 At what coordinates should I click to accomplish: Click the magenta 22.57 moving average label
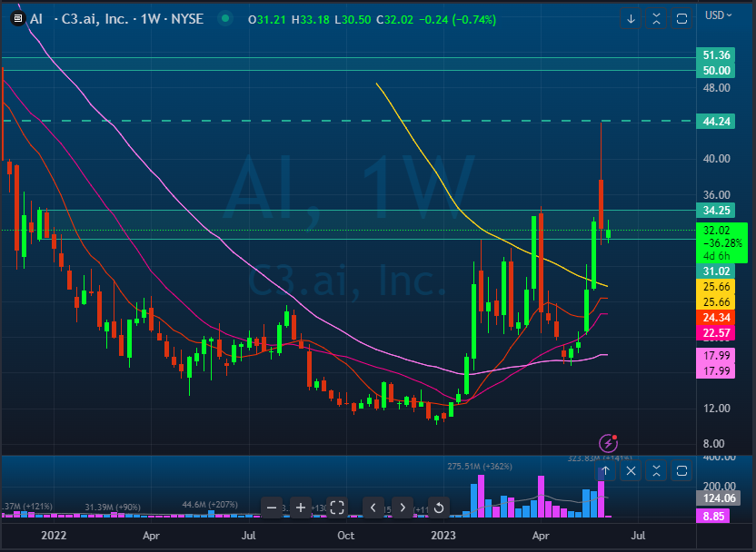pyautogui.click(x=716, y=333)
